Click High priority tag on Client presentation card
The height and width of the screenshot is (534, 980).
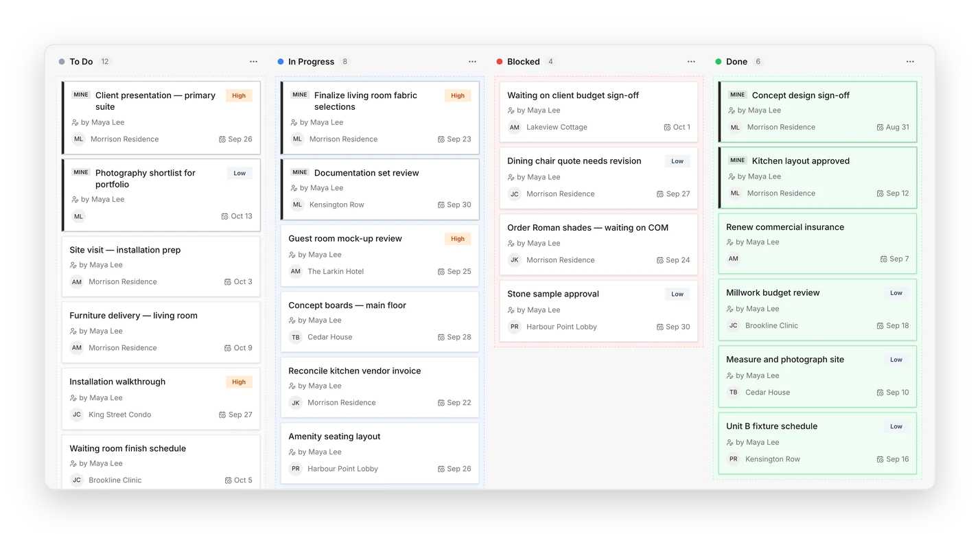[x=239, y=96]
